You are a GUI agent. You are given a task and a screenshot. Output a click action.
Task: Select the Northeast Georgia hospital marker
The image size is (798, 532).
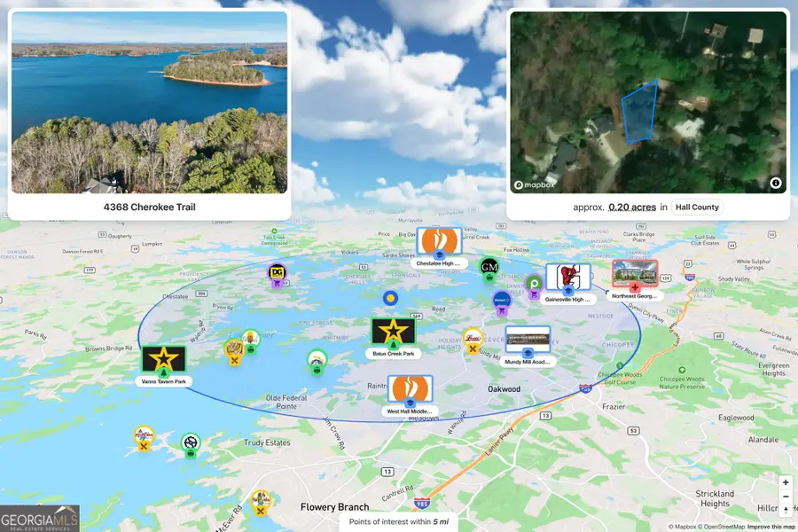pyautogui.click(x=635, y=274)
